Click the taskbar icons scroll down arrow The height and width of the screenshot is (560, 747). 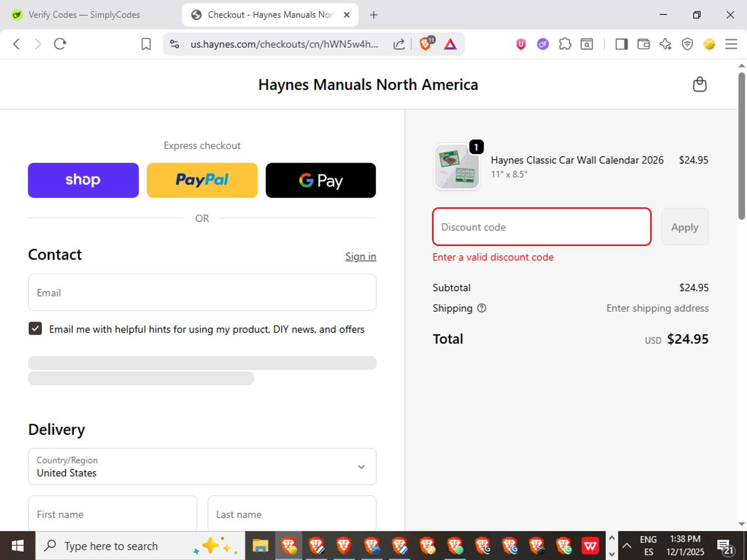(x=612, y=554)
